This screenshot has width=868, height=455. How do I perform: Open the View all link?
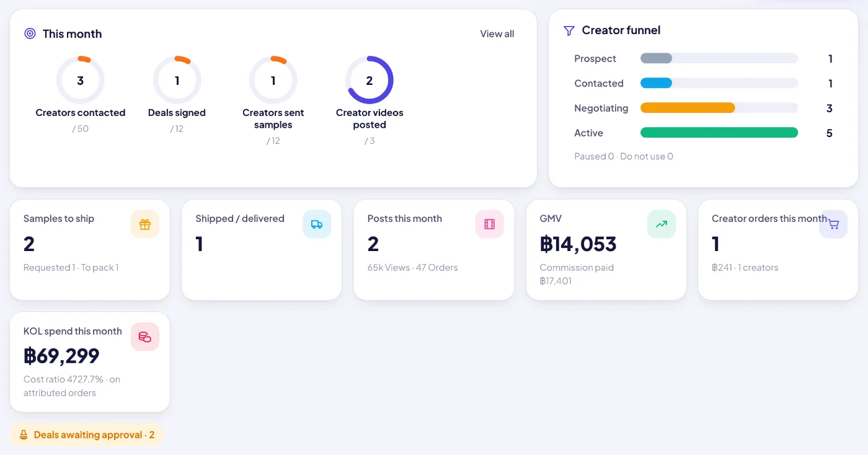(497, 33)
